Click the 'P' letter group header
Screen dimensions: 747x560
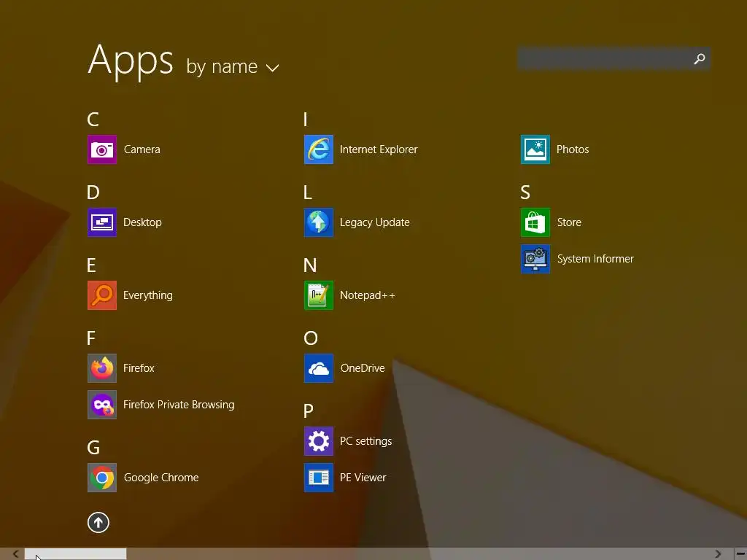309,411
